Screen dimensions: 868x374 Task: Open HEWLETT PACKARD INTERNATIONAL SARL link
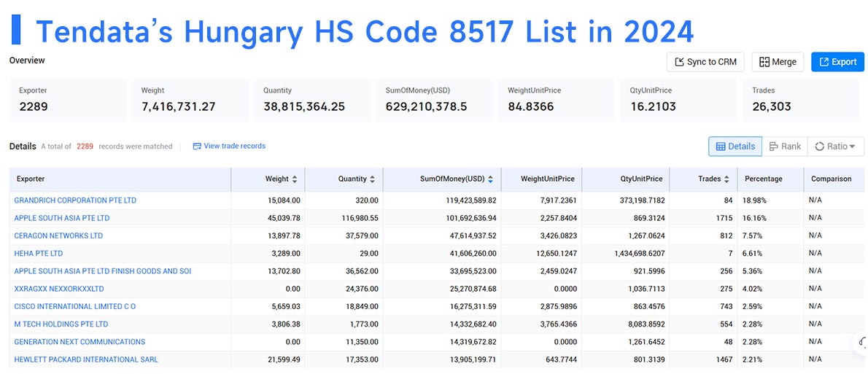coord(86,359)
